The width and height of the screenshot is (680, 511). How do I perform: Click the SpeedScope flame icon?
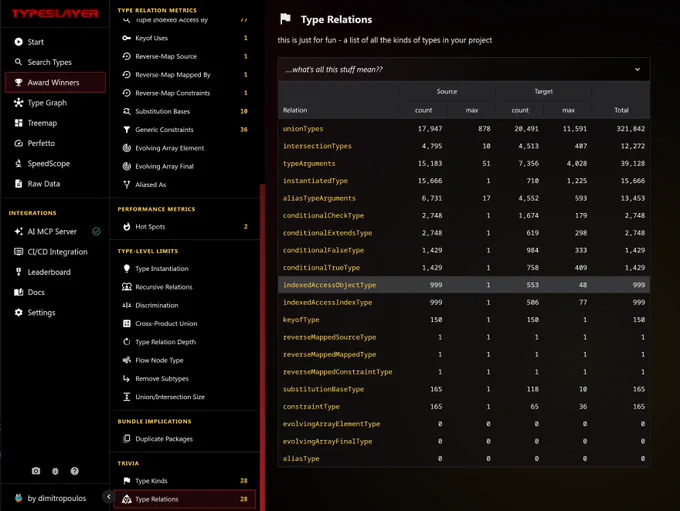(18, 164)
